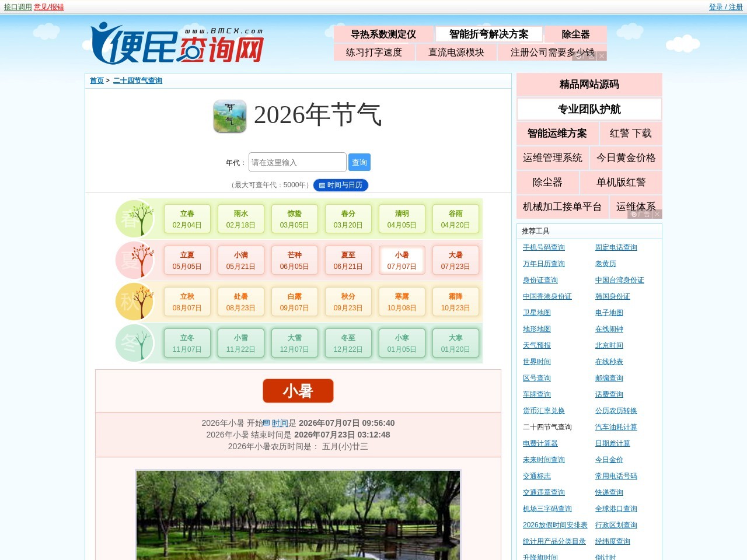The width and height of the screenshot is (747, 560).
Task: Click the 小暑 landscape photo
Action: pos(298,515)
